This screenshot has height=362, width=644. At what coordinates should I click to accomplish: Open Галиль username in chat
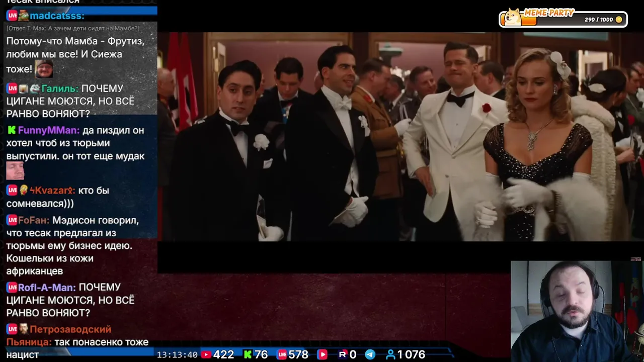point(60,89)
